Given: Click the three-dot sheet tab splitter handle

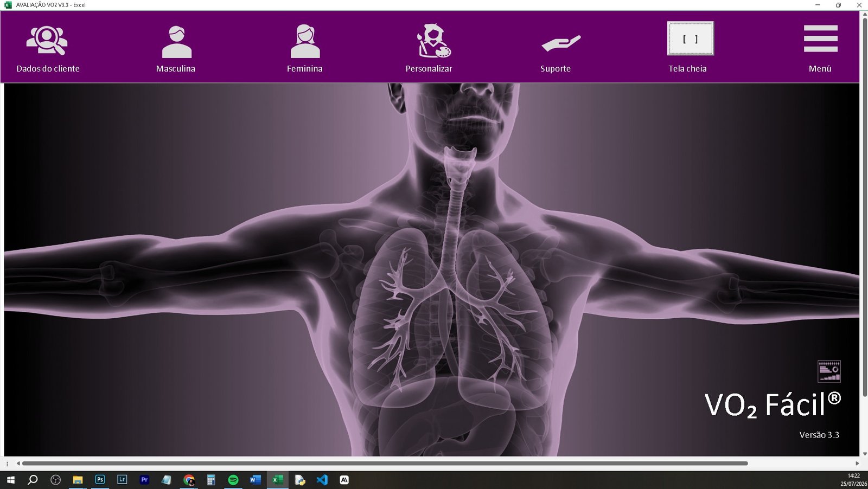Looking at the screenshot, I should pyautogui.click(x=7, y=464).
